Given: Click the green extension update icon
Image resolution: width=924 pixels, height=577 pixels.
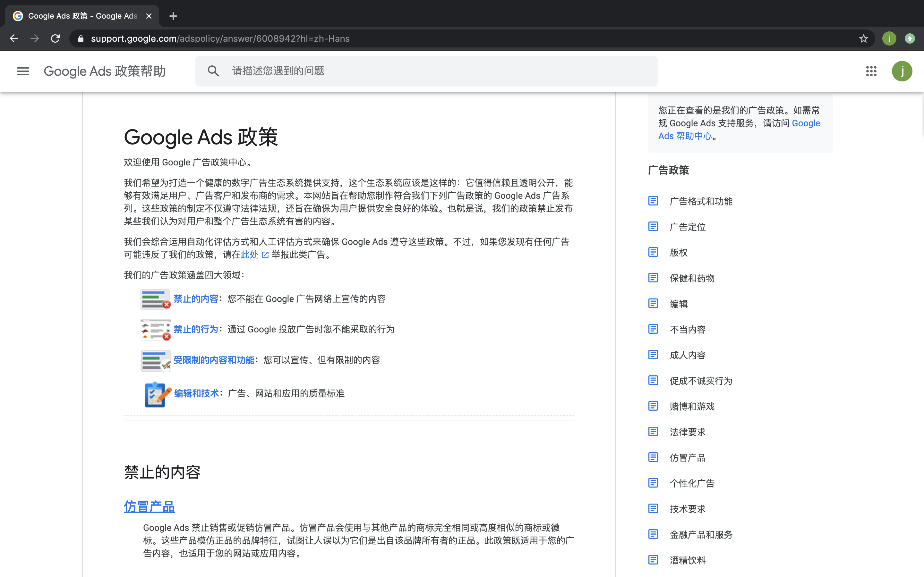Looking at the screenshot, I should coord(910,38).
